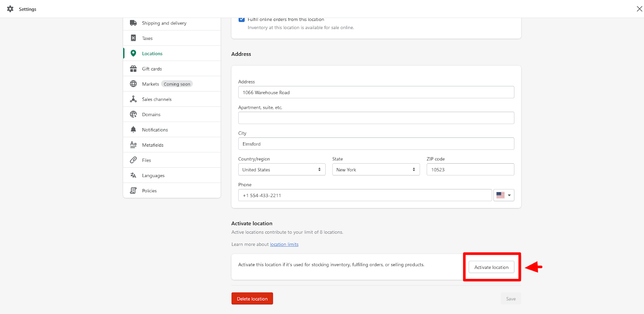The image size is (644, 314).
Task: Follow the location limits link
Action: [284, 244]
